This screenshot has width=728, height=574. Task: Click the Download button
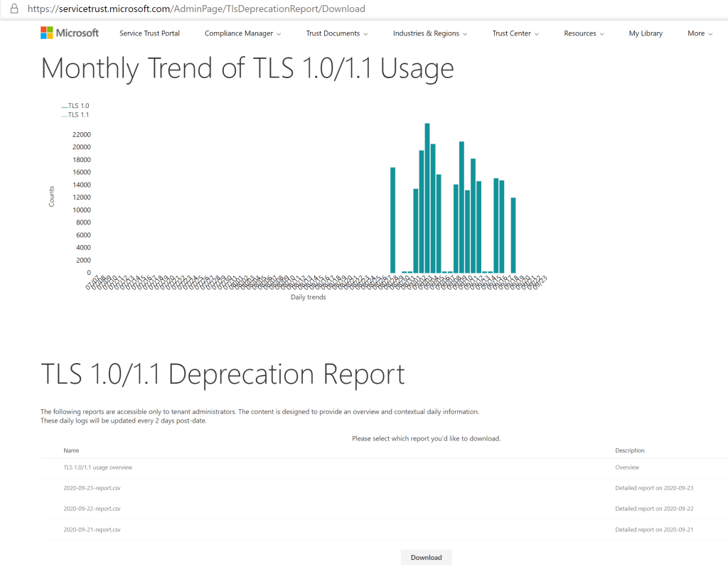coord(427,558)
